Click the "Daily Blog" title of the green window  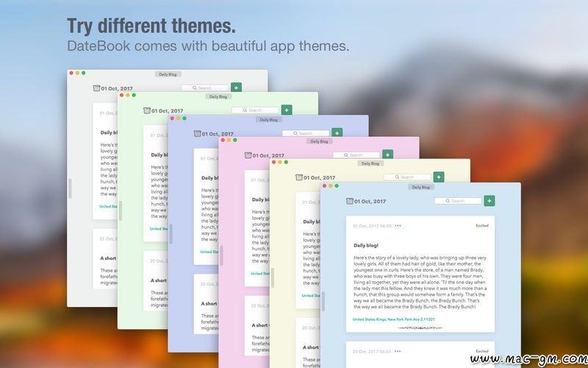[218, 96]
